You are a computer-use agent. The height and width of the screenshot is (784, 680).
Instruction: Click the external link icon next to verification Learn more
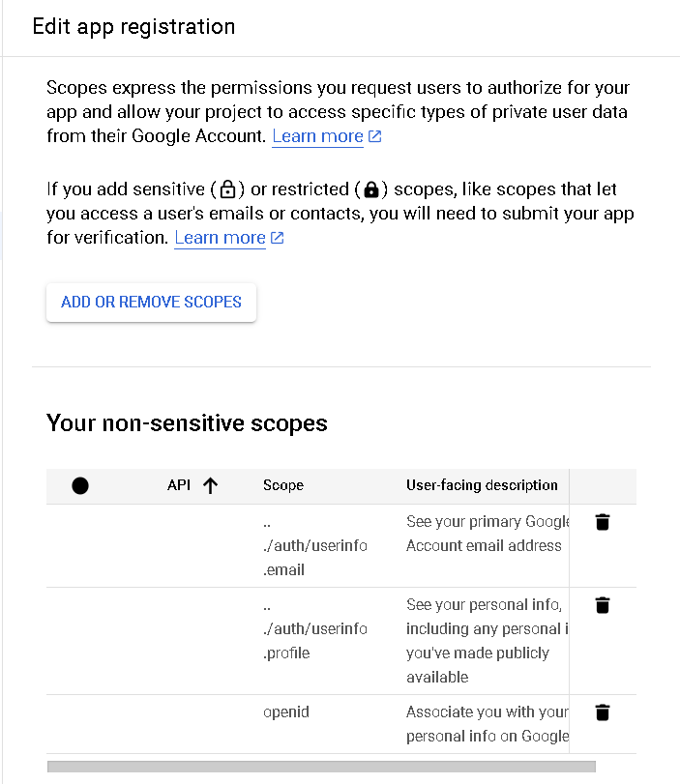[277, 237]
